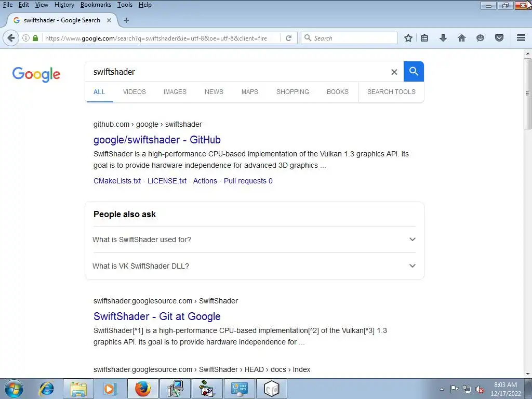Show bookmarks list icon in toolbar
Image resolution: width=532 pixels, height=399 pixels.
(x=424, y=38)
